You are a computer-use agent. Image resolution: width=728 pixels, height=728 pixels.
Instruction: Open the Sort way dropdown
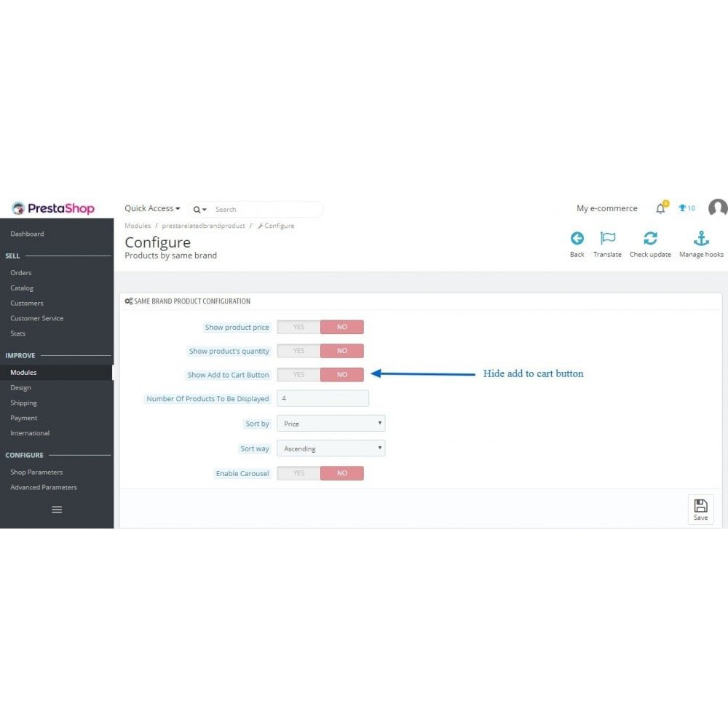(x=331, y=448)
